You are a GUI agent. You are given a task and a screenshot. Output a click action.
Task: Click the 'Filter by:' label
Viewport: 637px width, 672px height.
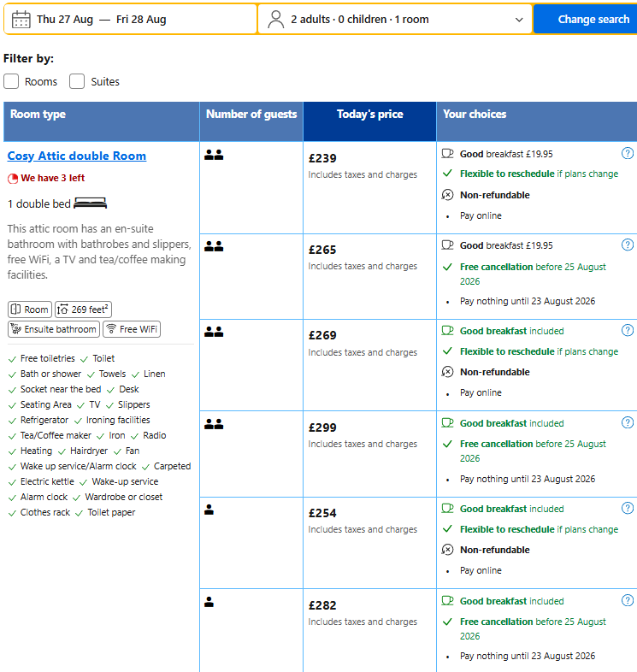click(x=29, y=58)
